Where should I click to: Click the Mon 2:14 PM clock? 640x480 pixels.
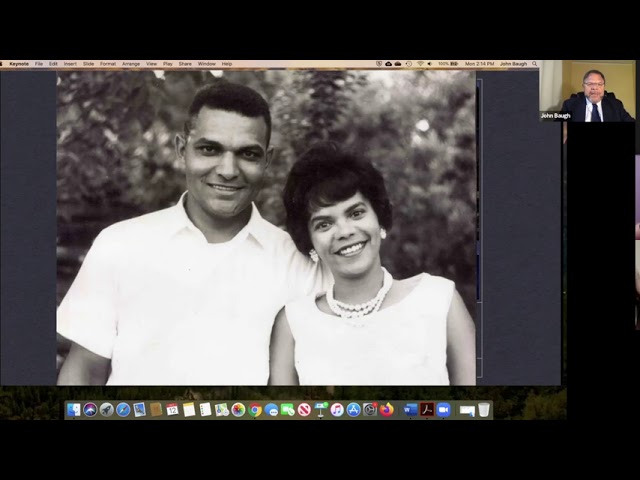(479, 64)
